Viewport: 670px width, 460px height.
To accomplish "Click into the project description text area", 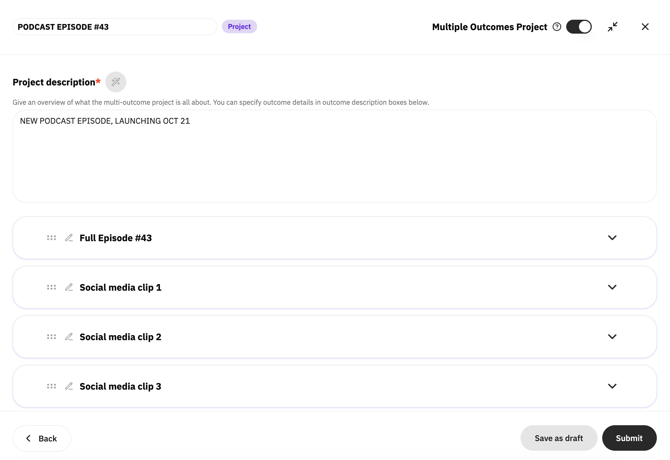I will 335,156.
